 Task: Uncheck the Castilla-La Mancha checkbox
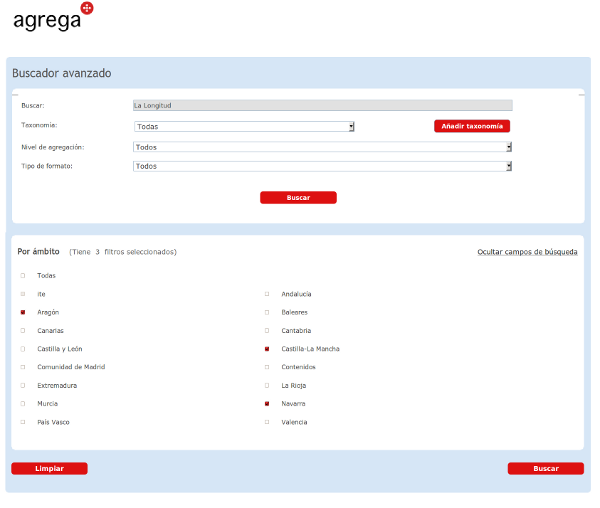267,349
